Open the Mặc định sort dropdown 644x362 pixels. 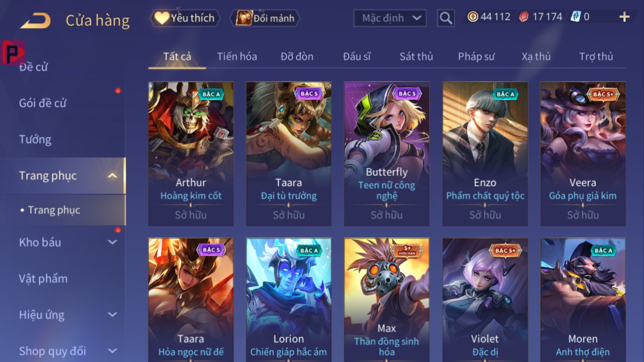click(x=390, y=18)
